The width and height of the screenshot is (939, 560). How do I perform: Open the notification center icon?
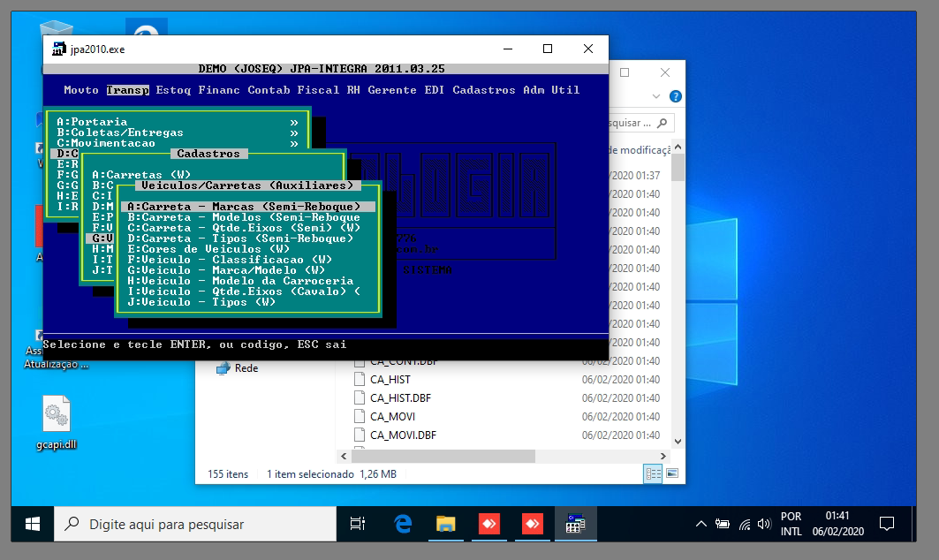pyautogui.click(x=887, y=524)
